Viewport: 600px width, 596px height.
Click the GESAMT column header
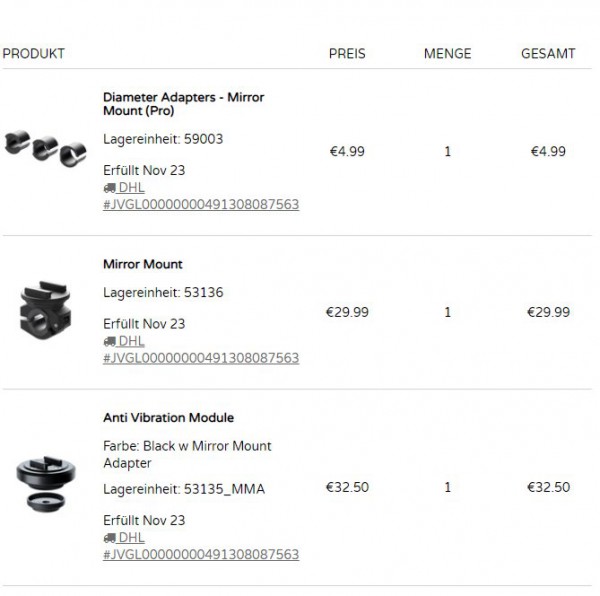pos(548,54)
